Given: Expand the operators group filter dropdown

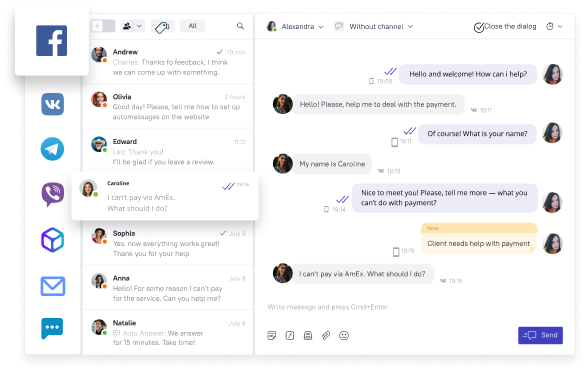Looking at the screenshot, I should pos(133,26).
